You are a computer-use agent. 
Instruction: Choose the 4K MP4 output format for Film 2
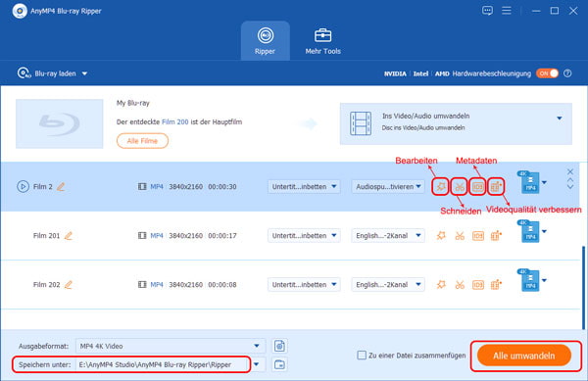point(532,182)
